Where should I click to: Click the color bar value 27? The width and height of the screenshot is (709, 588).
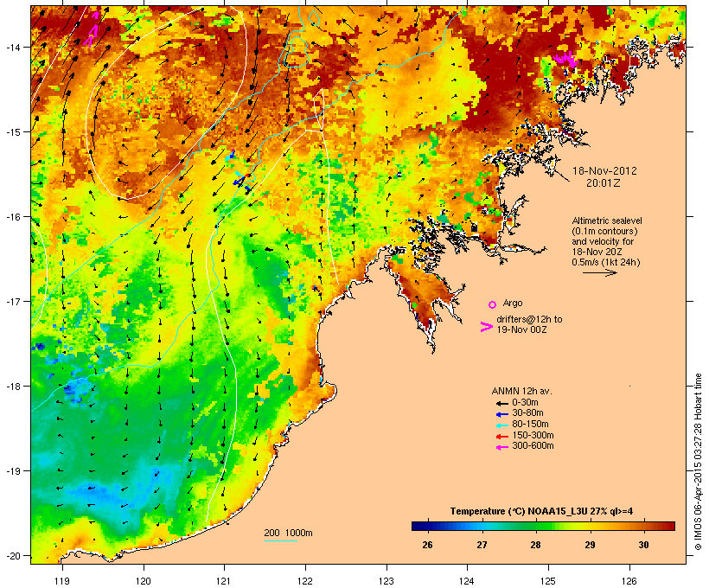click(x=482, y=545)
